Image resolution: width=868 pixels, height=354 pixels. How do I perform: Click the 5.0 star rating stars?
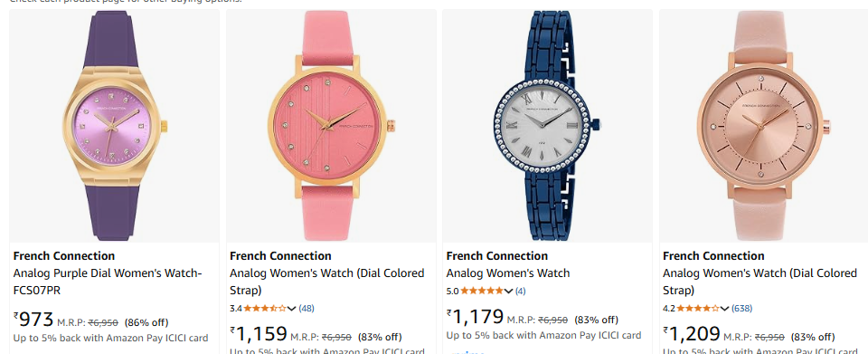coord(482,291)
